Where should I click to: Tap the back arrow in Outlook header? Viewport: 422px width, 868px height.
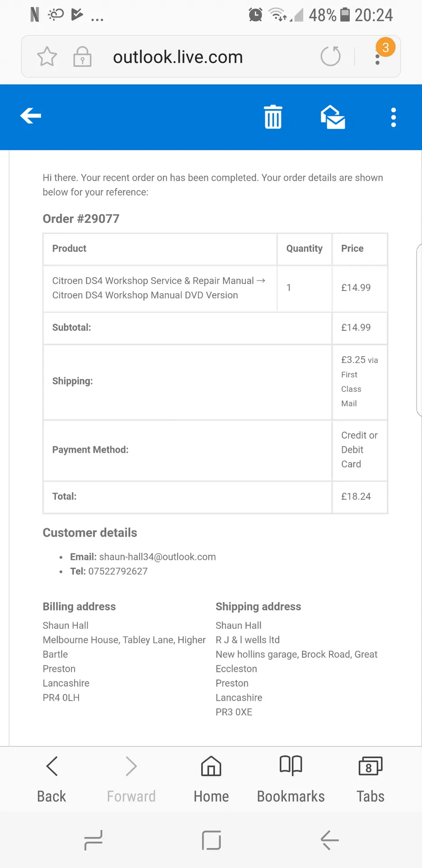click(x=31, y=116)
